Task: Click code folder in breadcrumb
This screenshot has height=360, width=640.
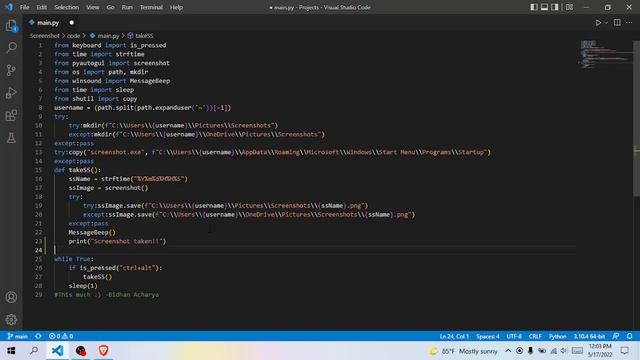Action: pos(73,36)
